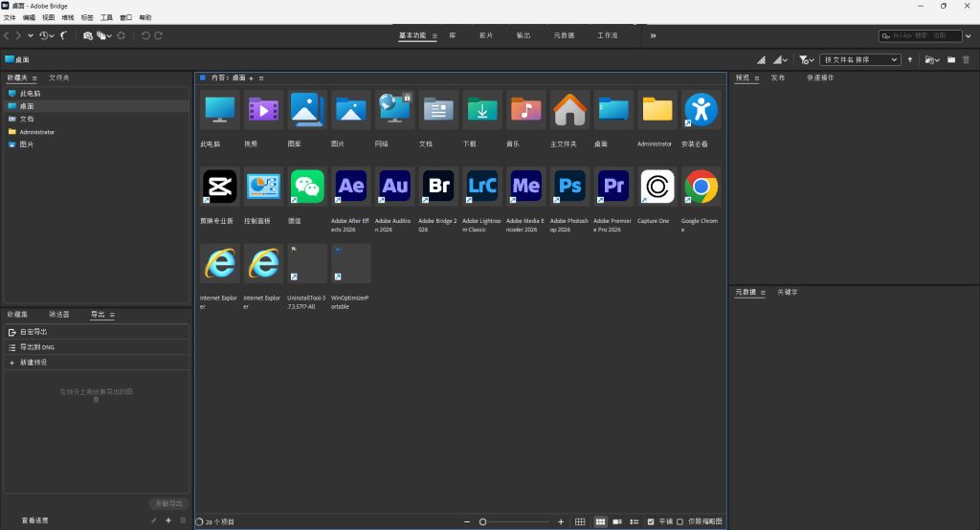Open the filter items by rating dropdown
The image size is (980, 530).
806,60
